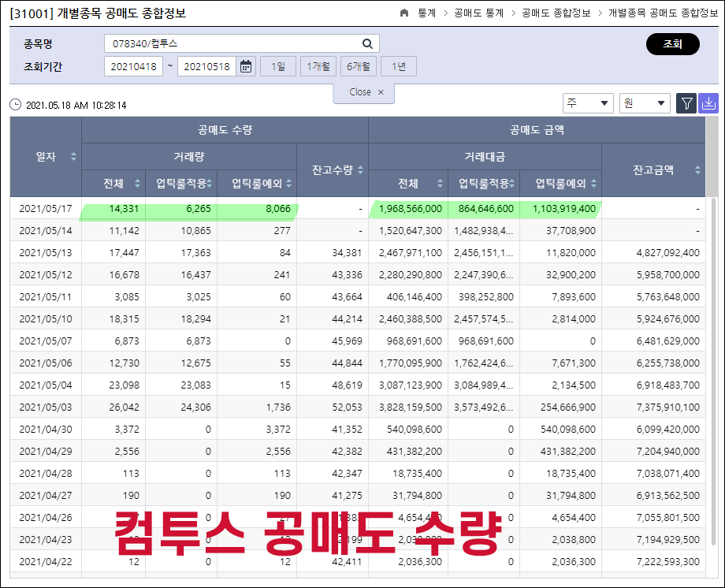Click date cell 2021/05/03
This screenshot has height=588, width=725.
(46, 408)
